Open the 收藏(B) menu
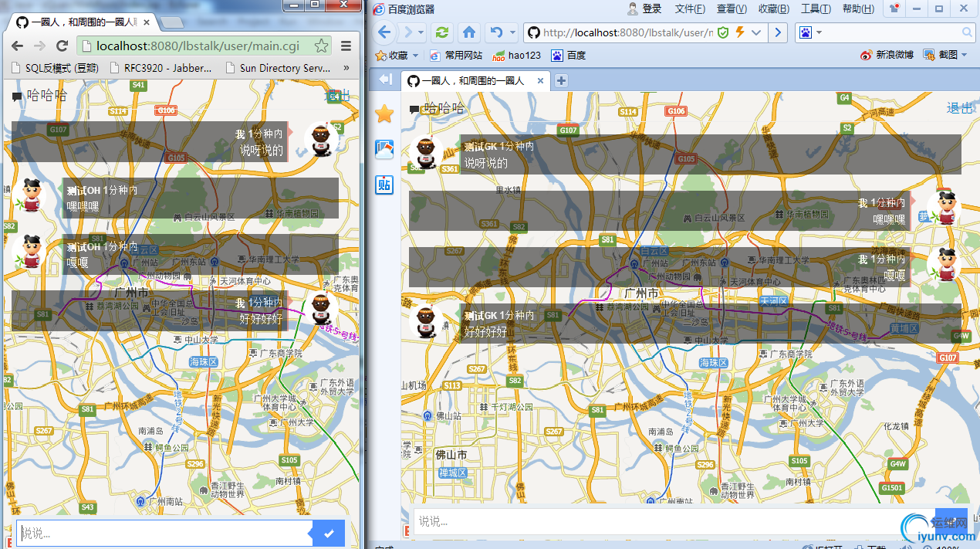 [x=774, y=8]
